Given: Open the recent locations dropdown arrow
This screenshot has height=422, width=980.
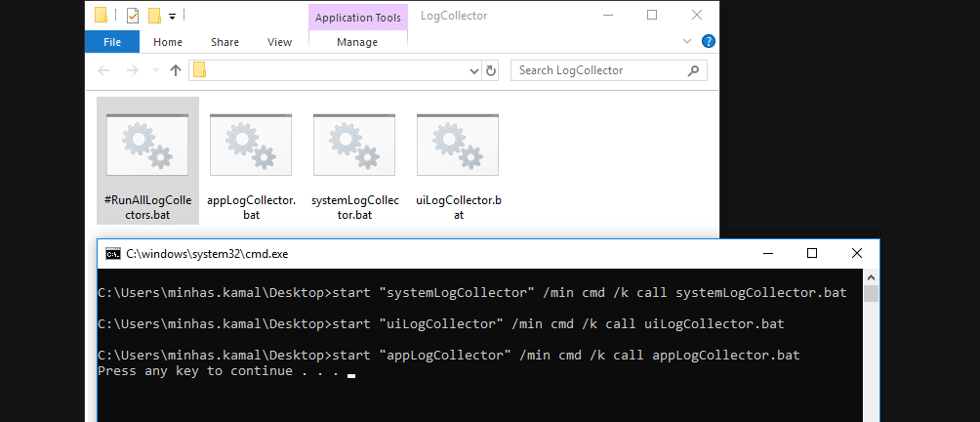Looking at the screenshot, I should point(155,70).
